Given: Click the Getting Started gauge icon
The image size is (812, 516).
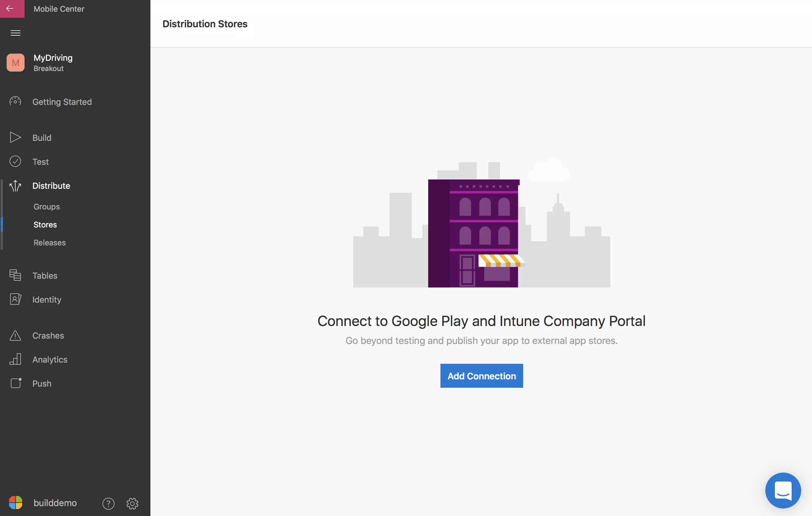Looking at the screenshot, I should click(x=15, y=102).
